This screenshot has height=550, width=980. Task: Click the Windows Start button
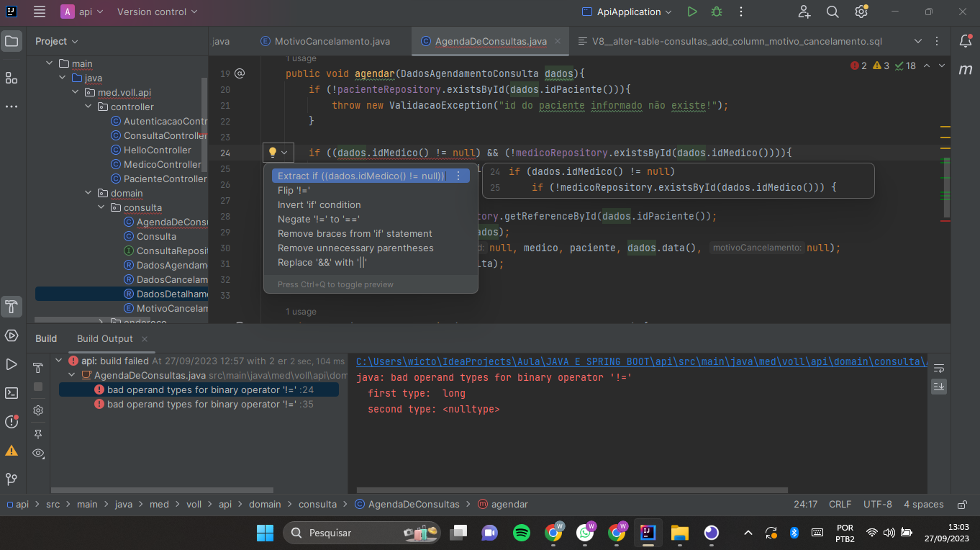(265, 533)
